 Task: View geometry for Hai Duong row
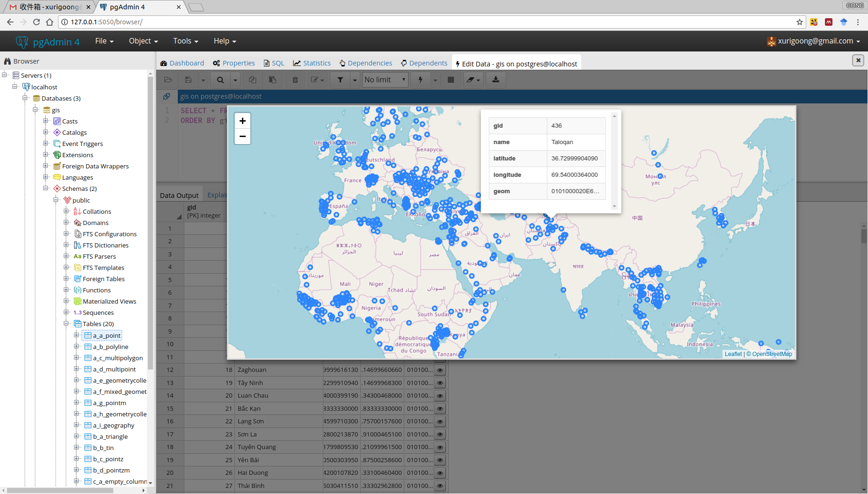click(x=440, y=473)
